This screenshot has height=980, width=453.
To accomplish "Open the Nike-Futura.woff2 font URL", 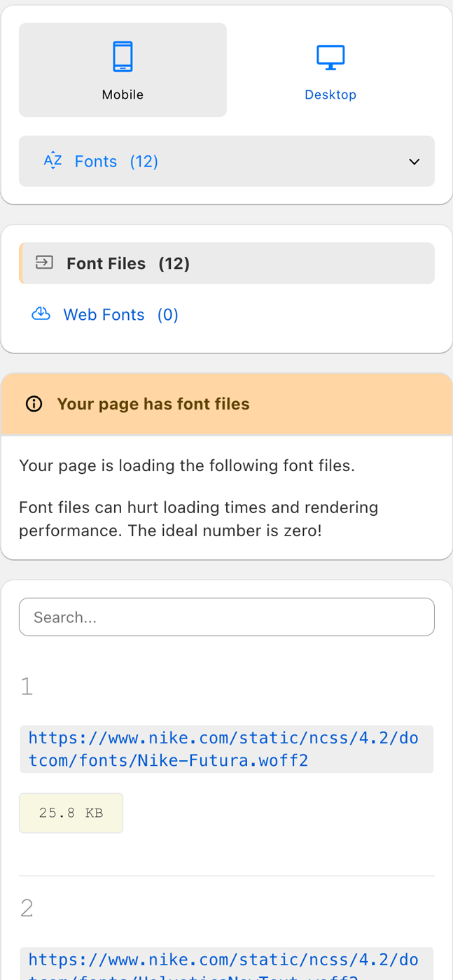I will 223,749.
